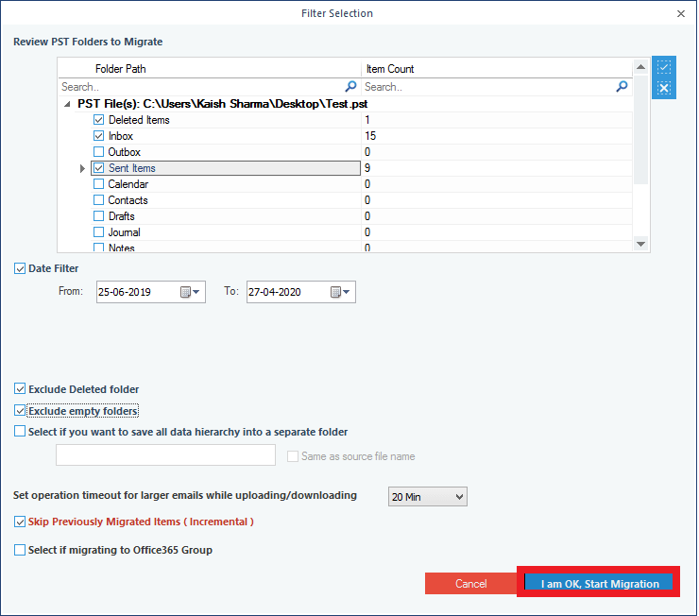This screenshot has width=699, height=616.
Task: Click I am OK, Start Migration
Action: tap(599, 584)
